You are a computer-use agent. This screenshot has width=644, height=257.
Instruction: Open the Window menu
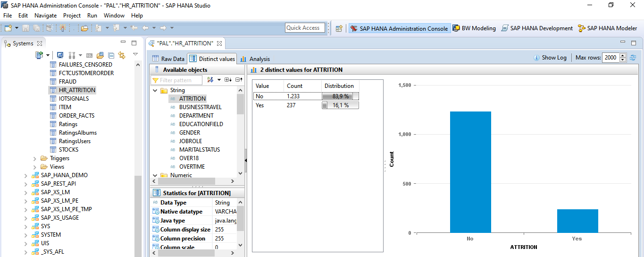coord(114,16)
